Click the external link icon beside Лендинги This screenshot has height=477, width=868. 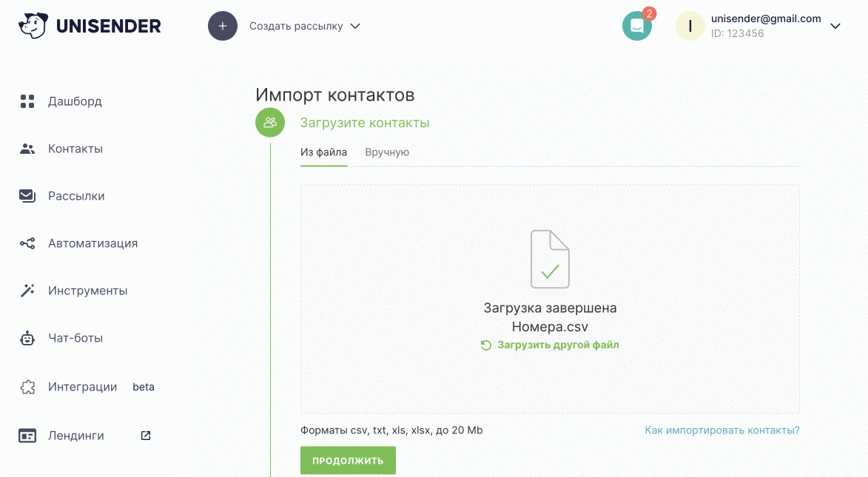[x=146, y=436]
